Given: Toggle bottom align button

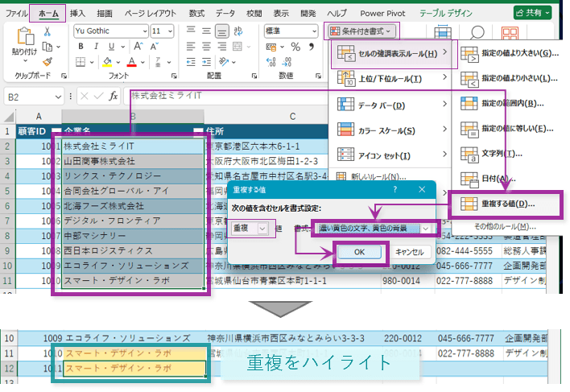Looking at the screenshot, I should coord(221,31).
